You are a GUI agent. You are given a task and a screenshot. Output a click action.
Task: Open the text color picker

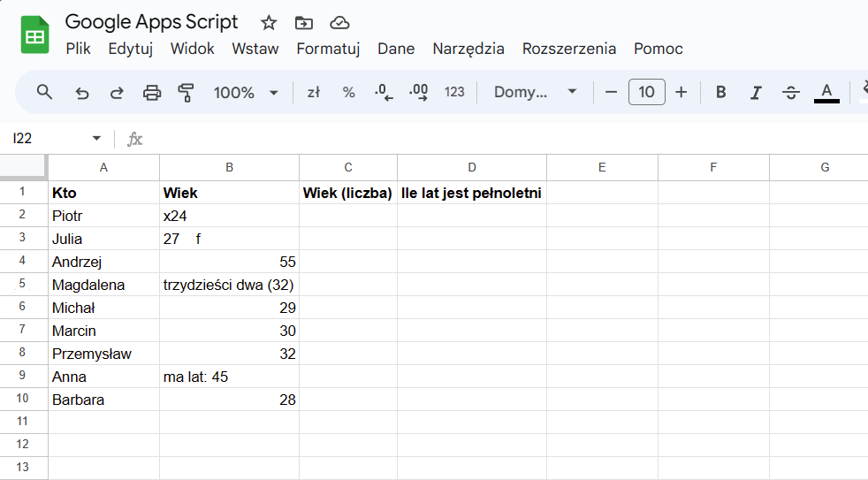click(x=826, y=93)
